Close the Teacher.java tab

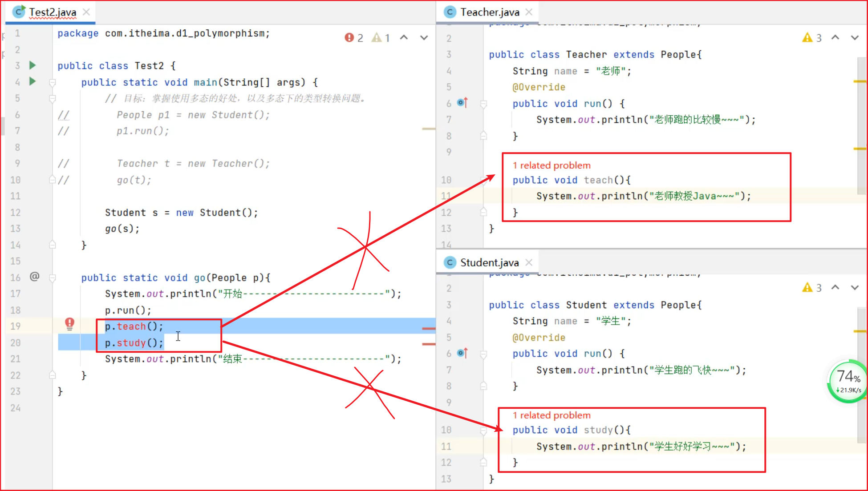pyautogui.click(x=529, y=12)
